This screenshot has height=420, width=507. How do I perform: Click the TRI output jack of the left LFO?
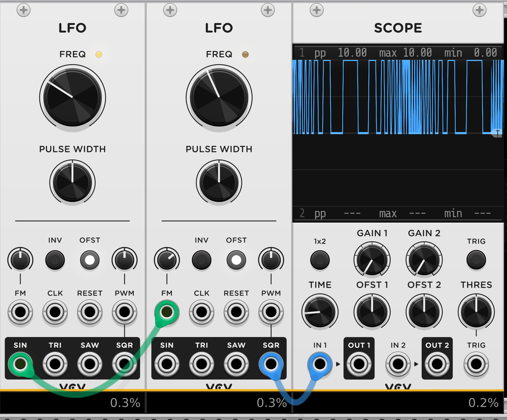tap(55, 363)
